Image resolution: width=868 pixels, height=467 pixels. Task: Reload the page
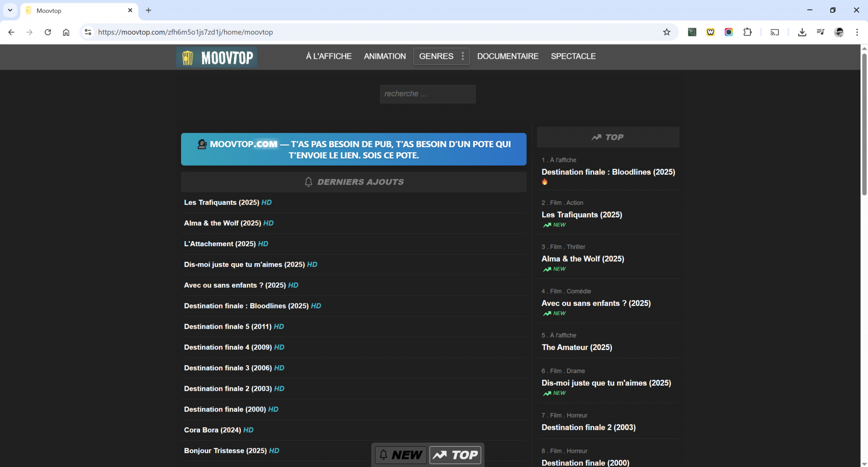[48, 32]
